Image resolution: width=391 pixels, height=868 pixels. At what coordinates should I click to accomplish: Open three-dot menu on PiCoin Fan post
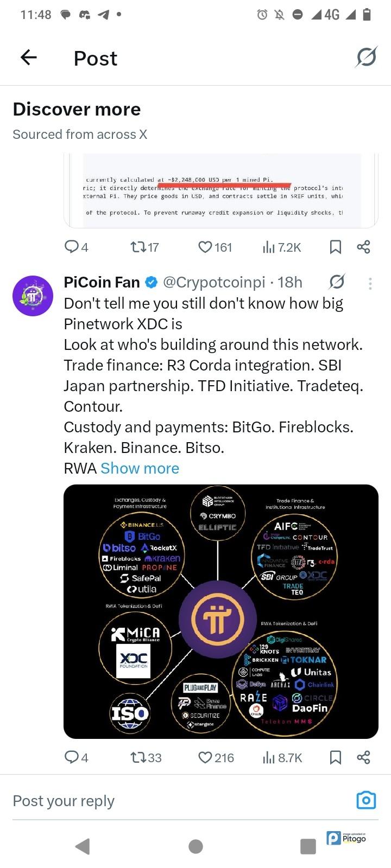370,283
